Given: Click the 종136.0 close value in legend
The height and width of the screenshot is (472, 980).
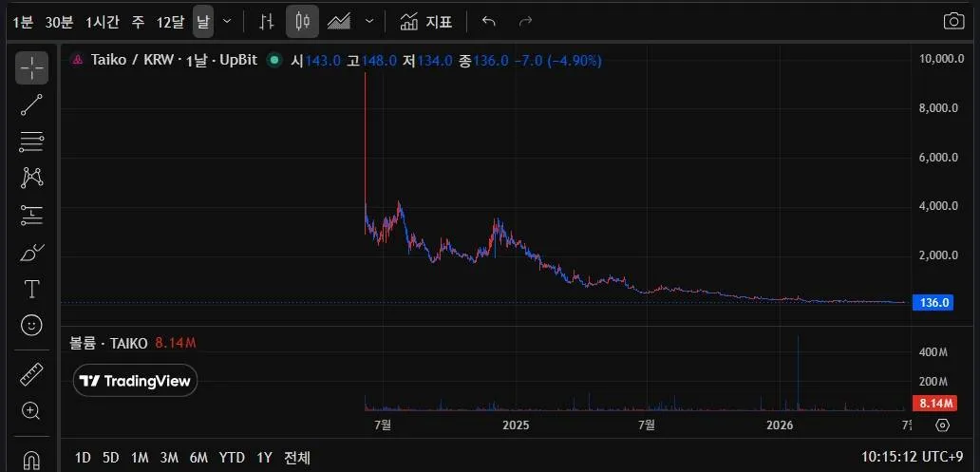Looking at the screenshot, I should 483,61.
